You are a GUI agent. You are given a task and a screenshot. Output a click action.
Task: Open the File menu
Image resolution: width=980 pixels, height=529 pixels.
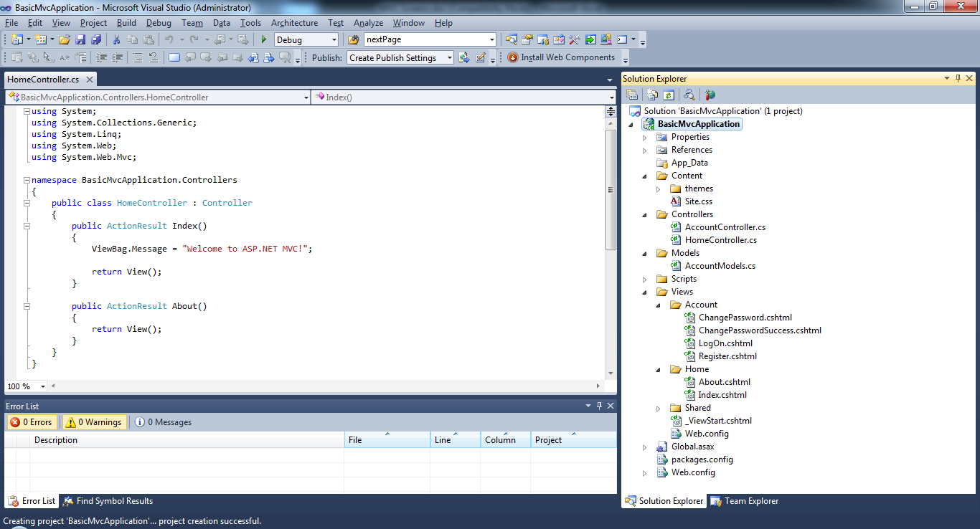(11, 23)
